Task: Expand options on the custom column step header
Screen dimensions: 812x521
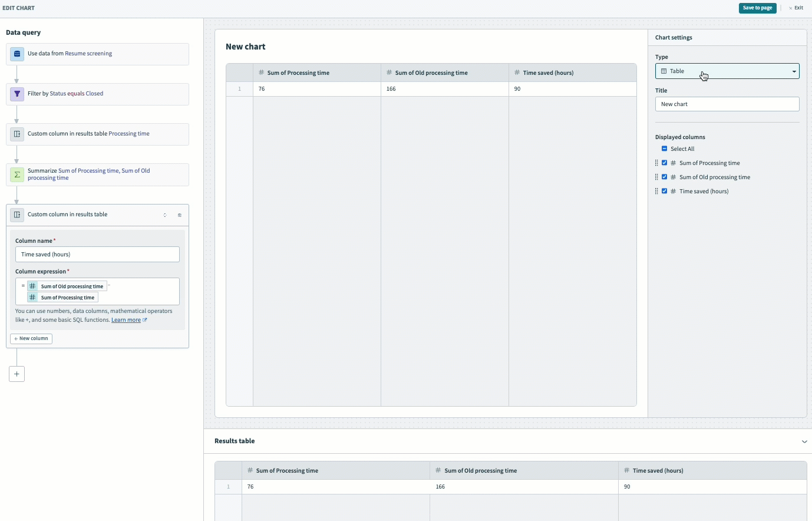Action: 165,215
